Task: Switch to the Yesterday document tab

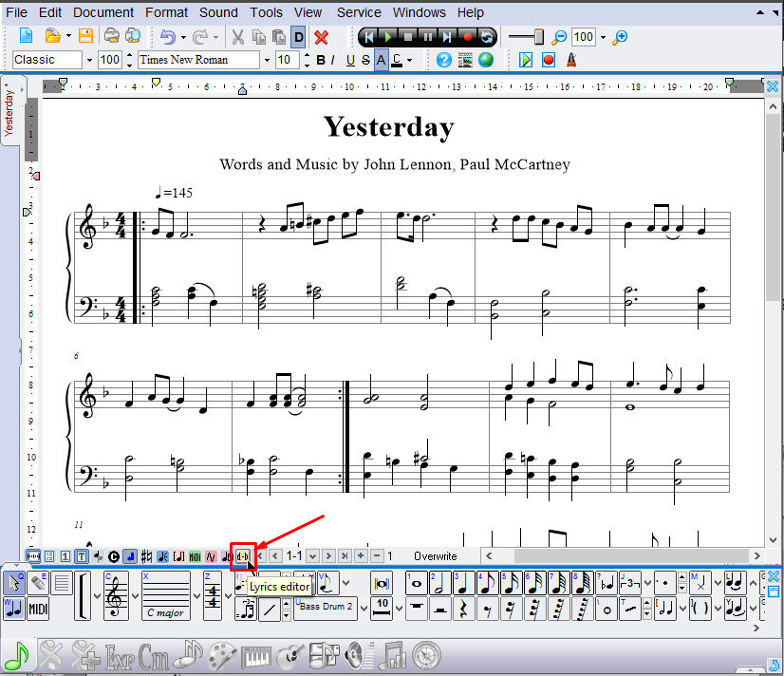Action: coord(9,112)
